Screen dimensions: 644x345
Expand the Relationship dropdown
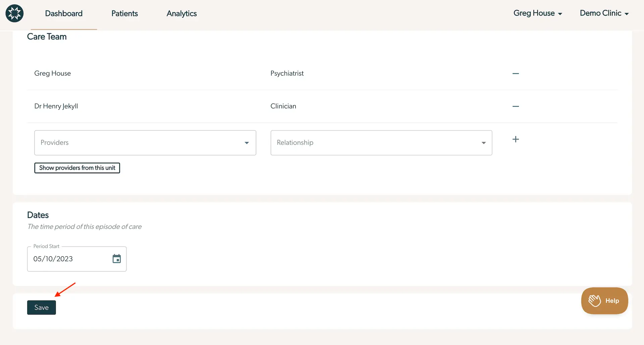coord(483,143)
